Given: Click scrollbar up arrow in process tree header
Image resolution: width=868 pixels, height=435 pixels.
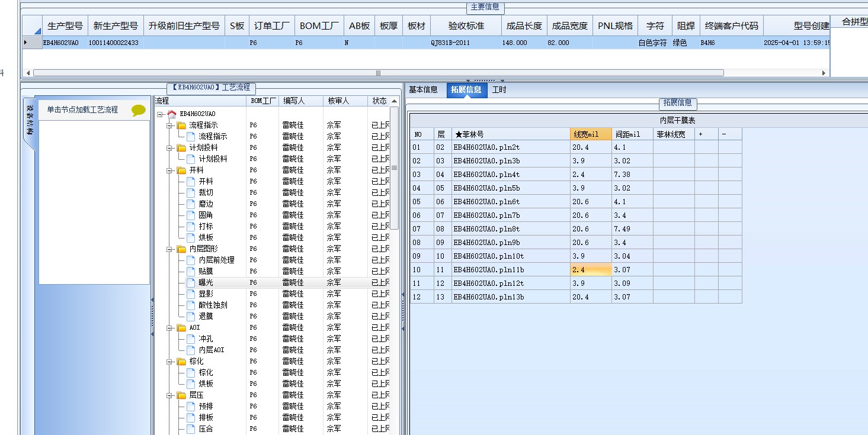Looking at the screenshot, I should click(x=395, y=101).
